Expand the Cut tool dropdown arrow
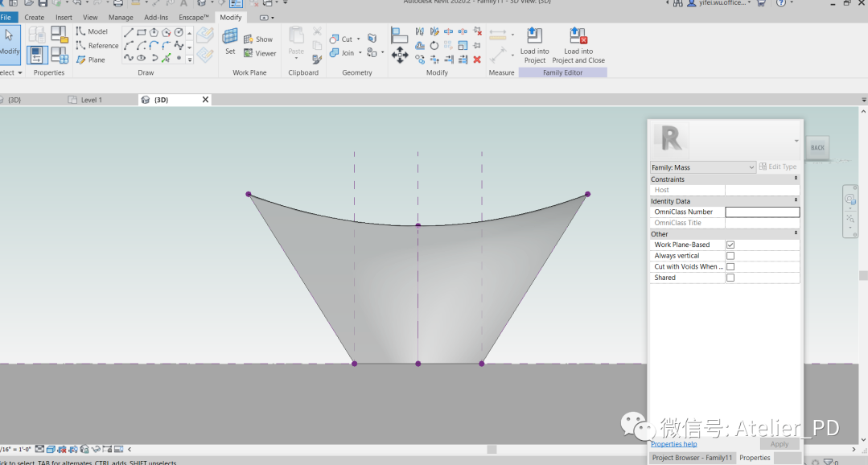Viewport: 868px width, 465px height. pos(359,39)
